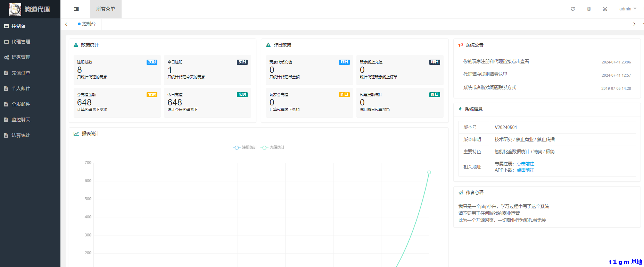Click the 玩家线上充值 statistics card

pos(400,70)
